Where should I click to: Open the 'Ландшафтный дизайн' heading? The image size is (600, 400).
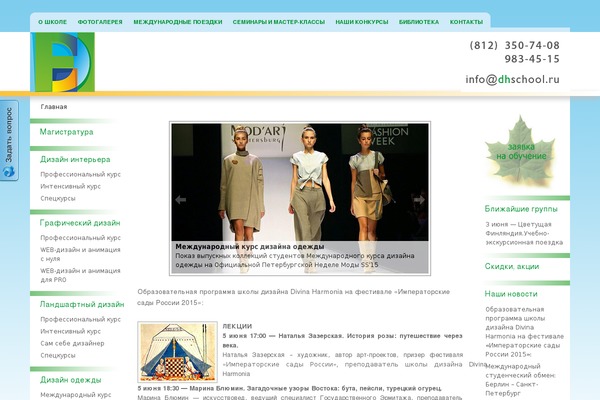pyautogui.click(x=82, y=304)
